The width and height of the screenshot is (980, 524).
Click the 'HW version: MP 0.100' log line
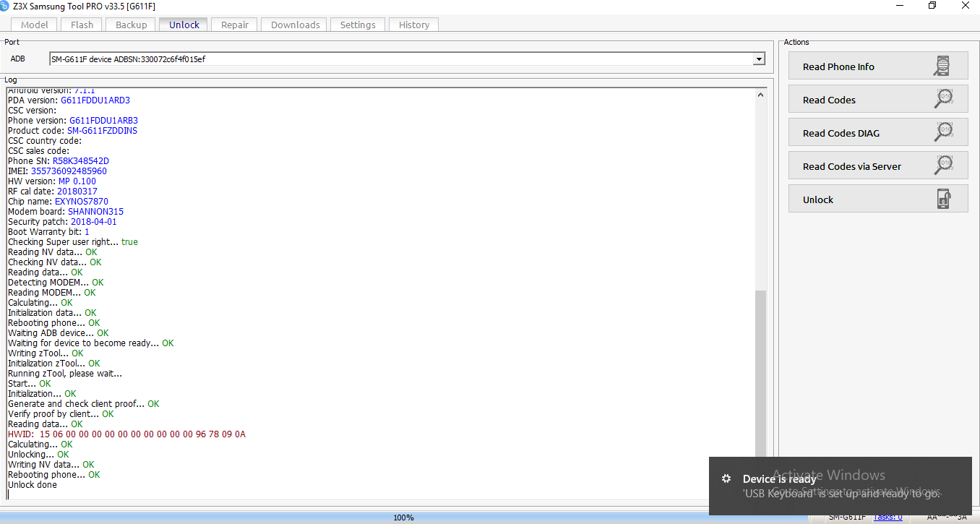tap(52, 181)
